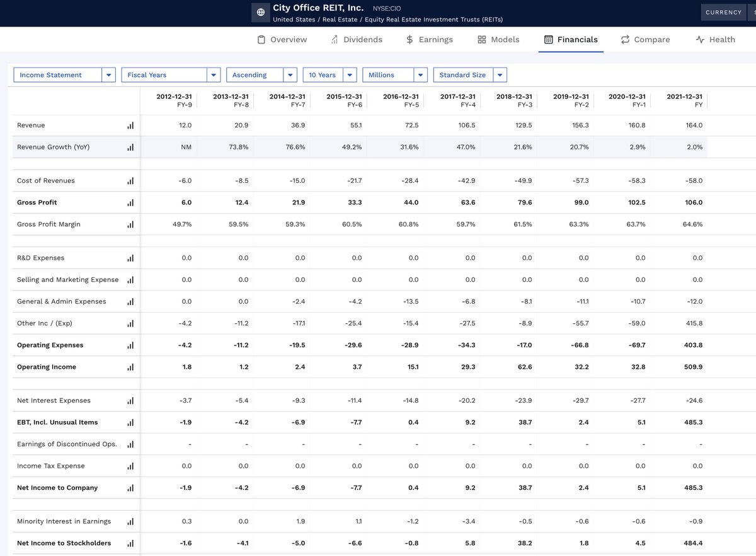Open the Dividends tab
This screenshot has height=556, width=756.
[356, 39]
